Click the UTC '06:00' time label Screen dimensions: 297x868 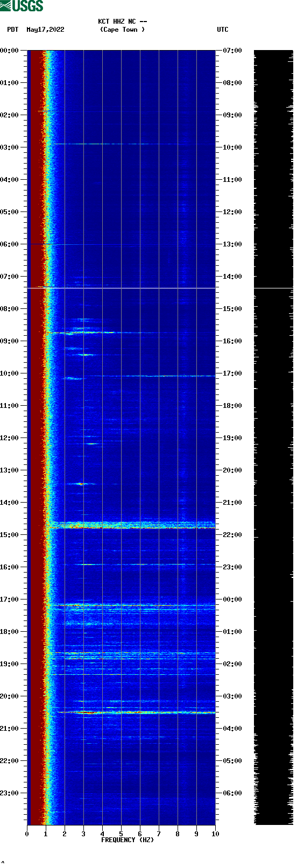coord(232,793)
